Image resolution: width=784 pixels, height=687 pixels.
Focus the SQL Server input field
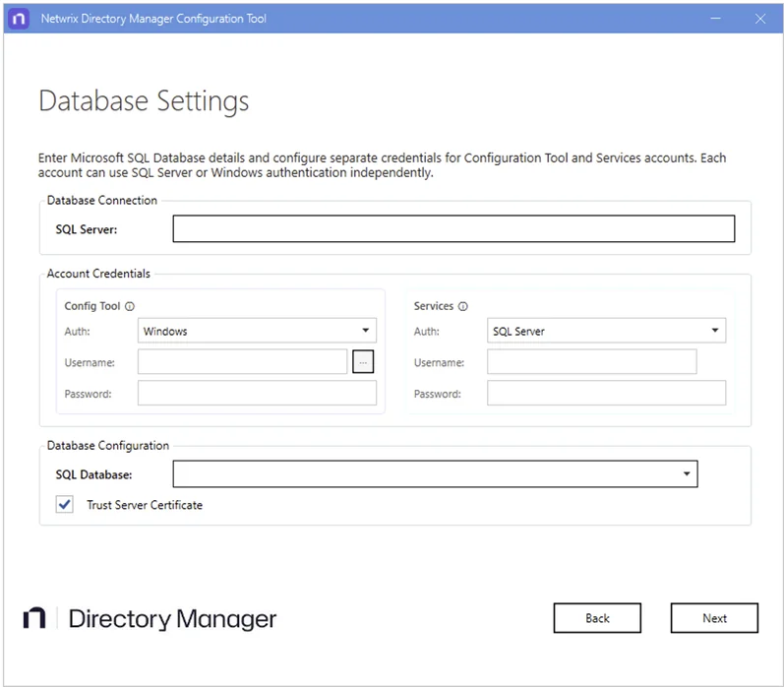(453, 228)
